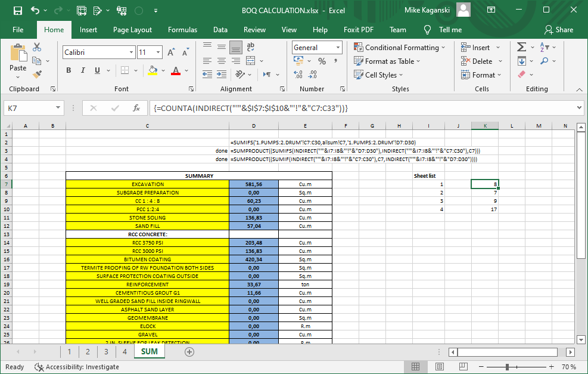Click the Share button

pos(559,30)
